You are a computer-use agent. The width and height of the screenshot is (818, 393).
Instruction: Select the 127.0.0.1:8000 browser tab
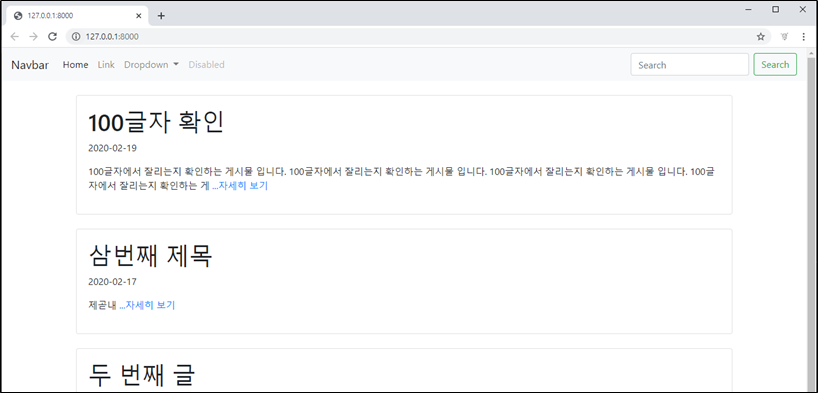pyautogui.click(x=78, y=16)
